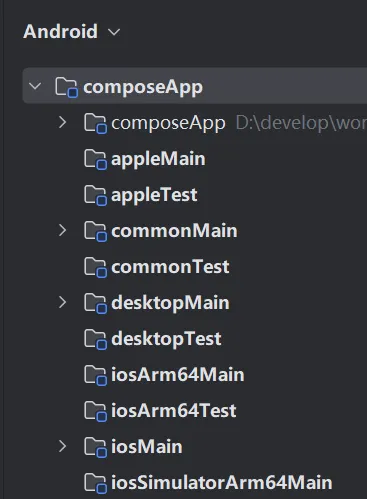Click the iosArm64Main module folder icon
Image resolution: width=367 pixels, height=499 pixels.
pyautogui.click(x=95, y=375)
